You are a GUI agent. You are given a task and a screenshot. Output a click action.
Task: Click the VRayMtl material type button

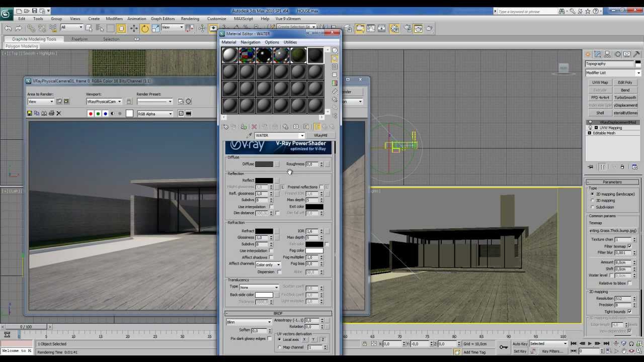(320, 135)
